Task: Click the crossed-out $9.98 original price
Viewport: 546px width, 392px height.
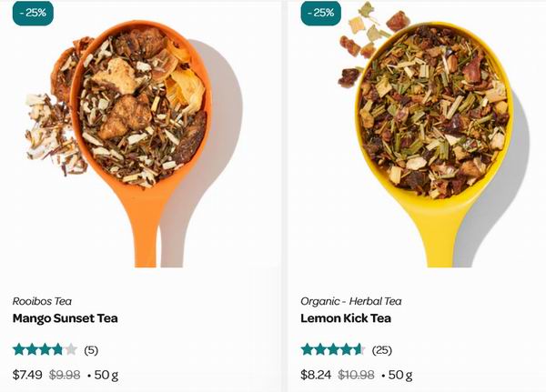Action: click(65, 375)
